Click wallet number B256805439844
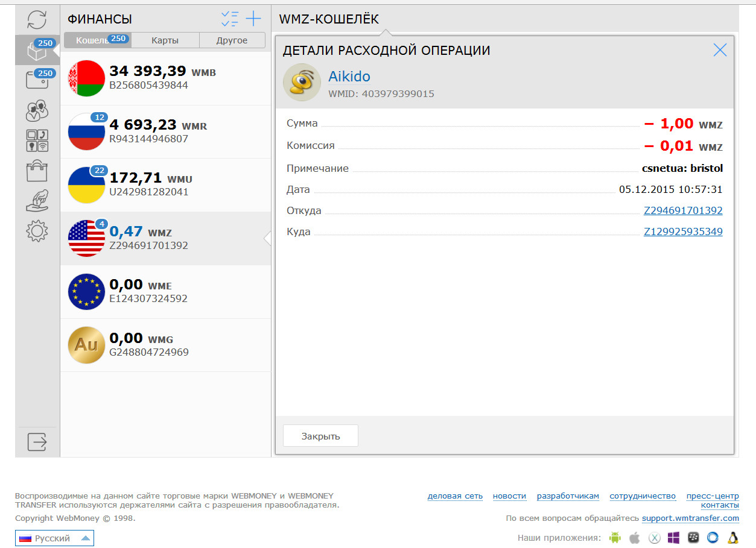The width and height of the screenshot is (756, 548). coord(148,86)
